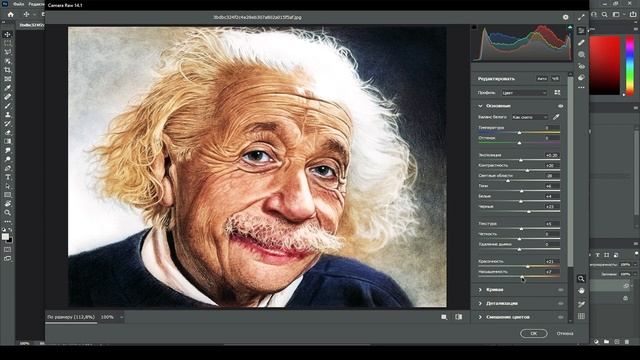Open Camera Raw settings gear
This screenshot has width=640, height=360.
(x=565, y=17)
